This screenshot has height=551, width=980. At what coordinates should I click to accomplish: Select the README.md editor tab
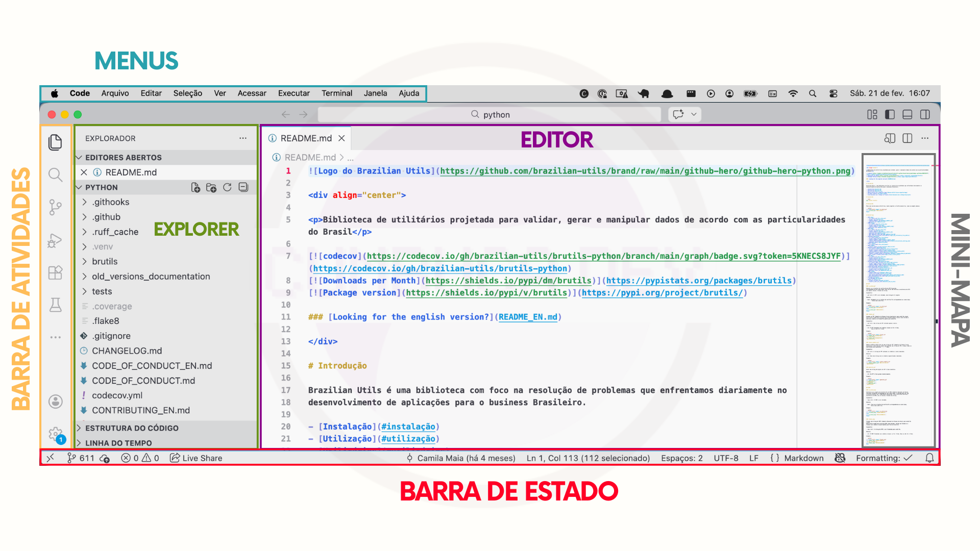[306, 138]
